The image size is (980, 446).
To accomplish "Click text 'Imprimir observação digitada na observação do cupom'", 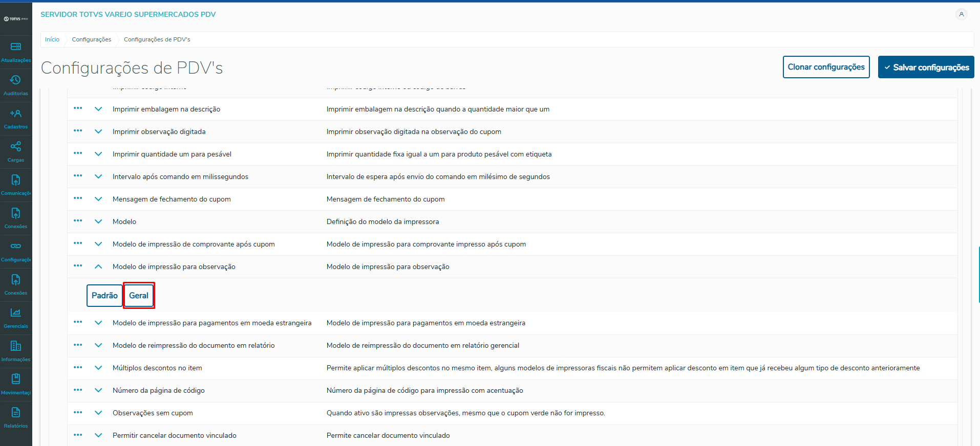I will (x=414, y=131).
